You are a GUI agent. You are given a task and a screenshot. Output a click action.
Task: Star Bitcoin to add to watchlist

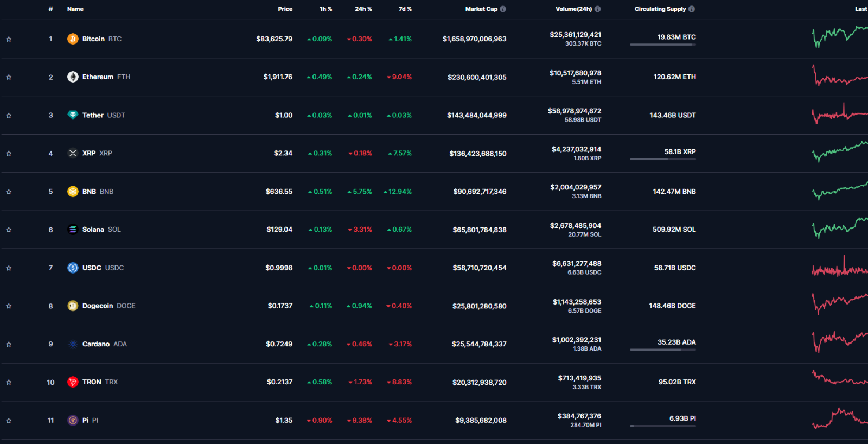pyautogui.click(x=9, y=39)
